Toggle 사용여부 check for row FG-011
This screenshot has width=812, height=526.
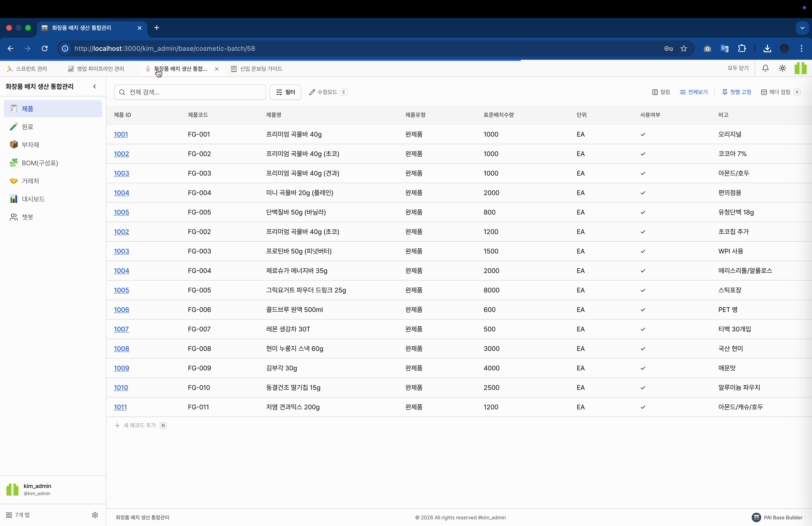point(643,407)
